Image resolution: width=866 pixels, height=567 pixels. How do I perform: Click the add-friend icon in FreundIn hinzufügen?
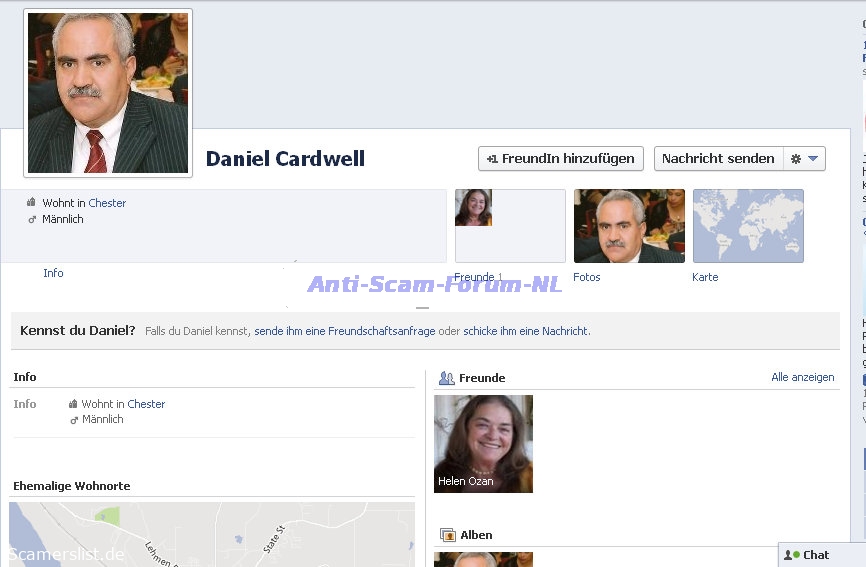492,159
